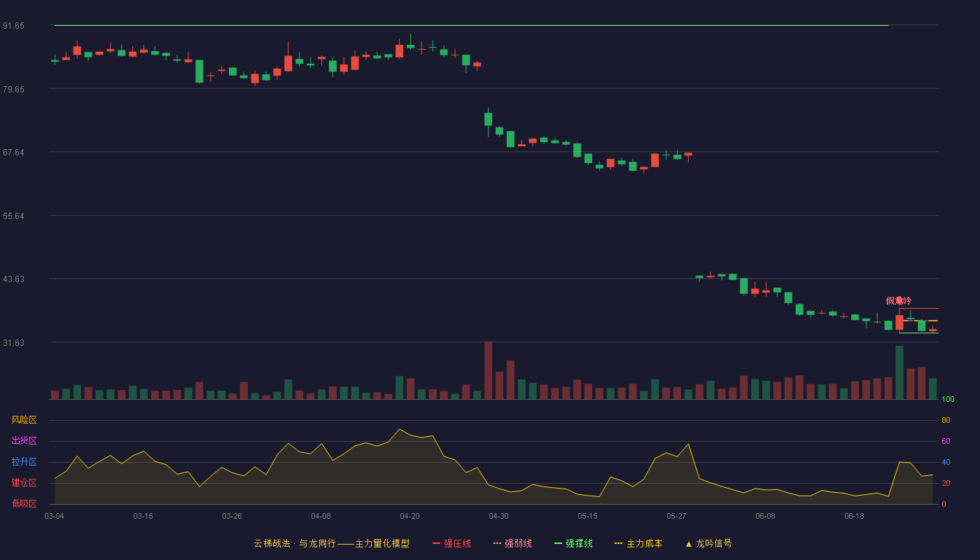
Task: Click the 06-18 date axis label
Action: pyautogui.click(x=854, y=516)
